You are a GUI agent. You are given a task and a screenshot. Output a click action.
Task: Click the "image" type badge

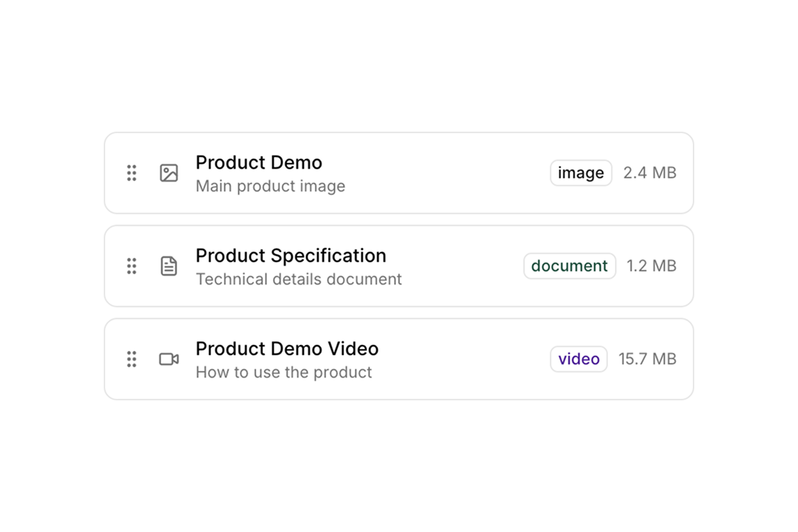coord(581,173)
